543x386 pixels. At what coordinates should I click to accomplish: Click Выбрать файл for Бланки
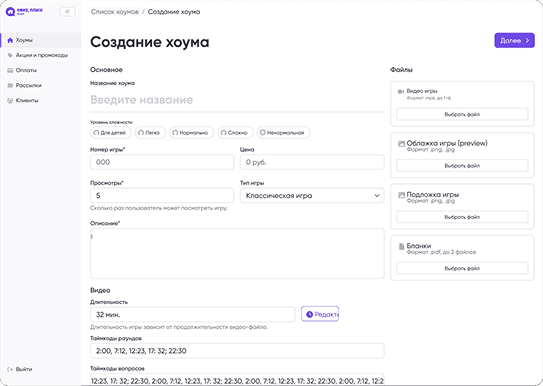(x=462, y=268)
